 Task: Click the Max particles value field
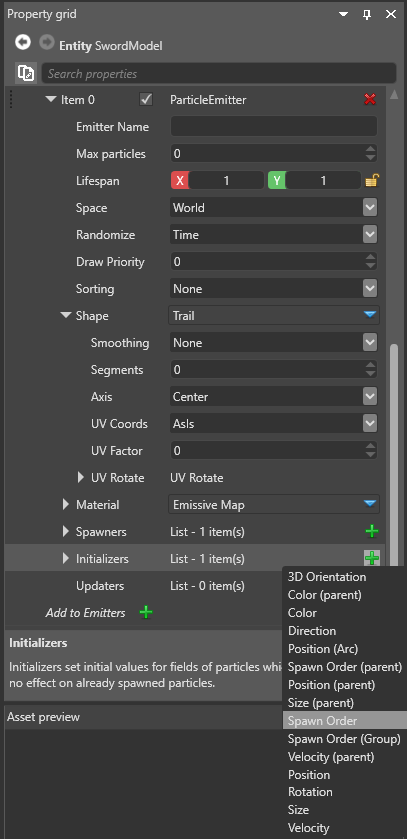point(267,154)
